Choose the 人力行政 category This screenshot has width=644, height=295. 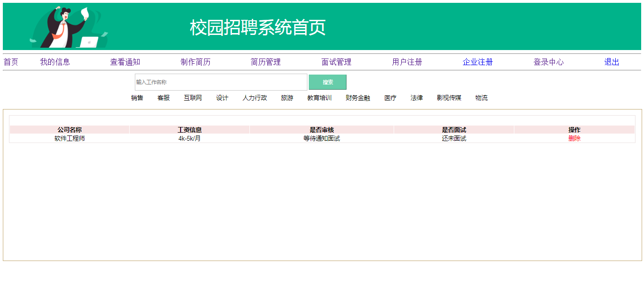[255, 98]
